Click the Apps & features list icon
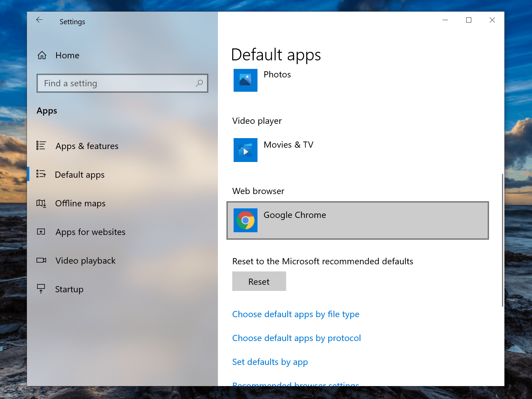 point(41,146)
